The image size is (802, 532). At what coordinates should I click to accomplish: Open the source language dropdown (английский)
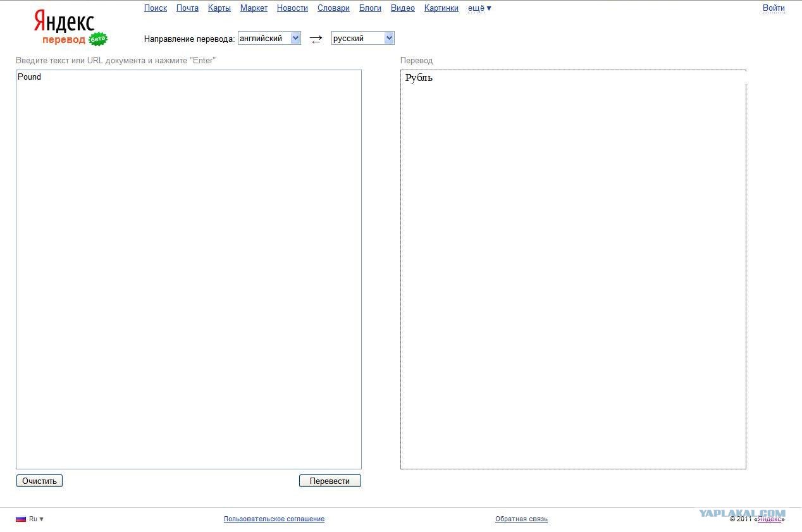(269, 39)
